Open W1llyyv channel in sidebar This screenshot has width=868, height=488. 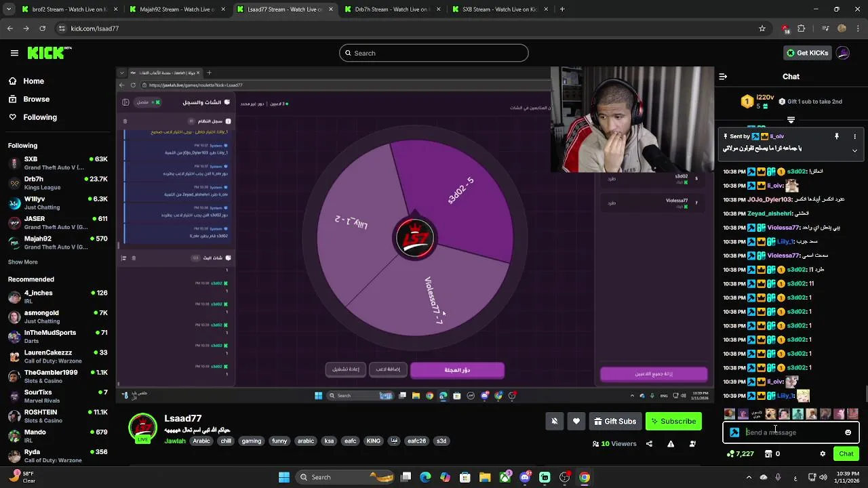coord(58,203)
